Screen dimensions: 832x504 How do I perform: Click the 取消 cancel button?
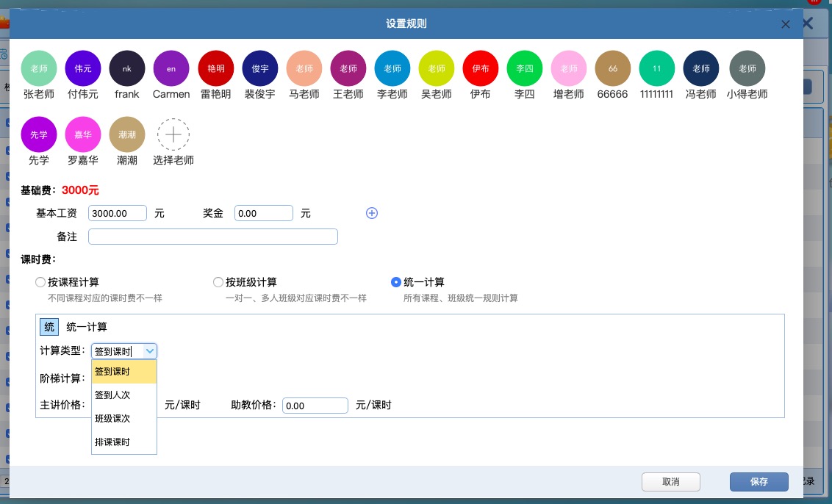pyautogui.click(x=671, y=482)
